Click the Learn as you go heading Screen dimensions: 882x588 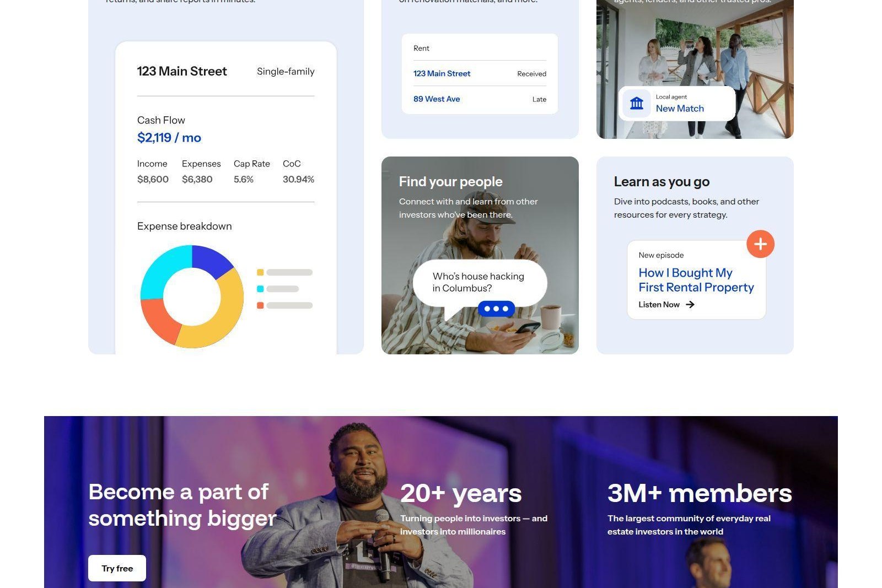click(661, 181)
